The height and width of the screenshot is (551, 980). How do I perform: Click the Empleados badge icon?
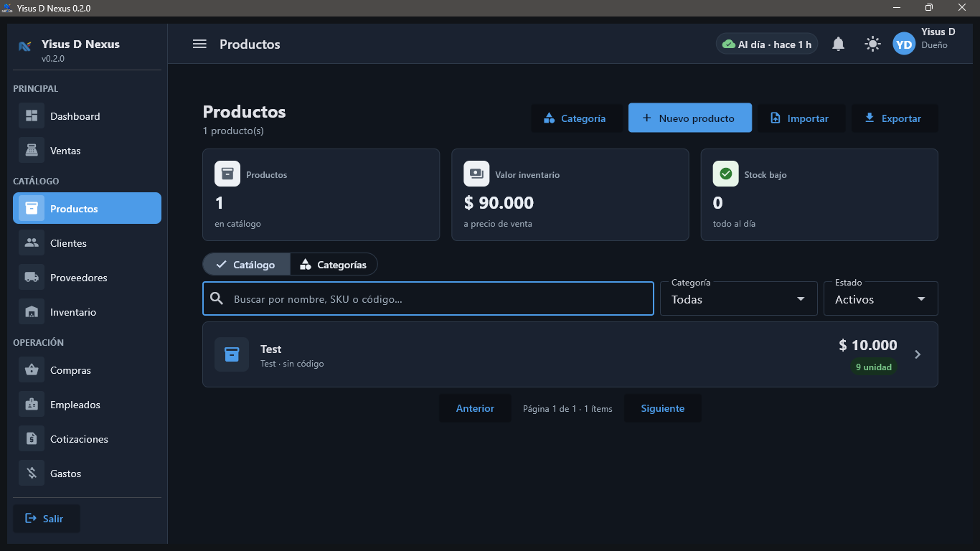[32, 405]
